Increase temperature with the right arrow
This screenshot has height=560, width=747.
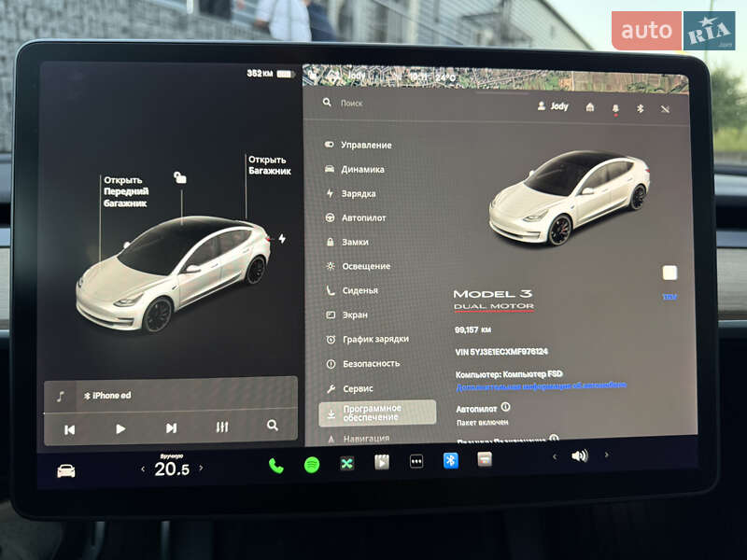[201, 468]
